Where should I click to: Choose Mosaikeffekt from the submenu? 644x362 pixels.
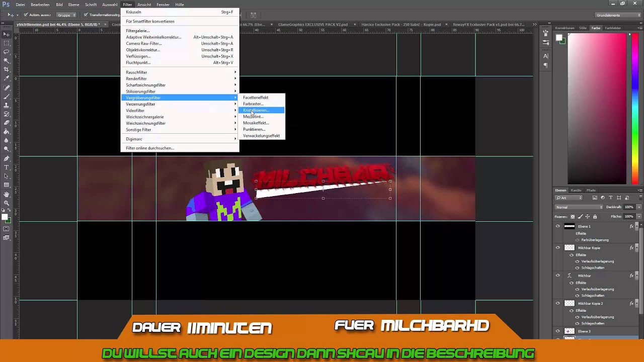[x=262, y=123]
